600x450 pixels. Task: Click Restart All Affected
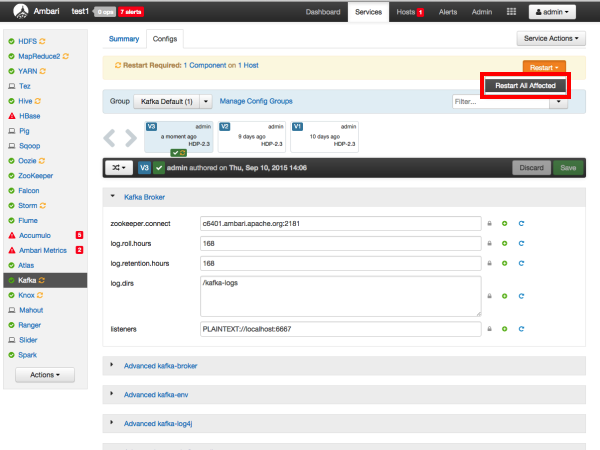coord(525,85)
